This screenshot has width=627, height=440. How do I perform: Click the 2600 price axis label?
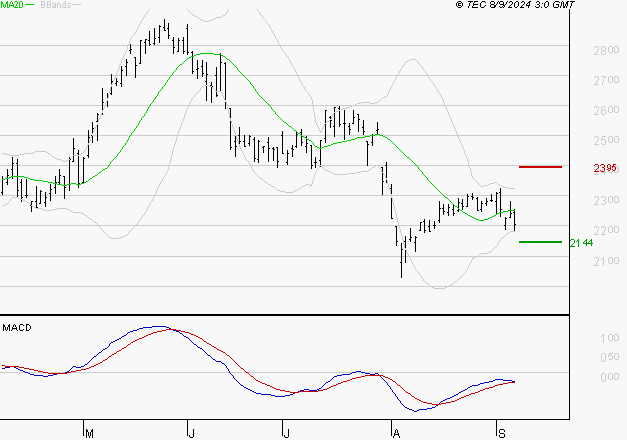(x=606, y=111)
